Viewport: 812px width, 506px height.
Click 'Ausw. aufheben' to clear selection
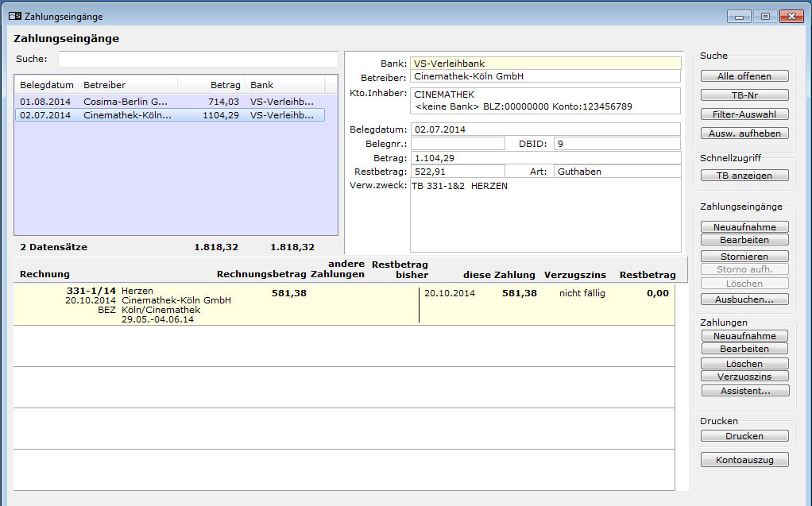[744, 133]
